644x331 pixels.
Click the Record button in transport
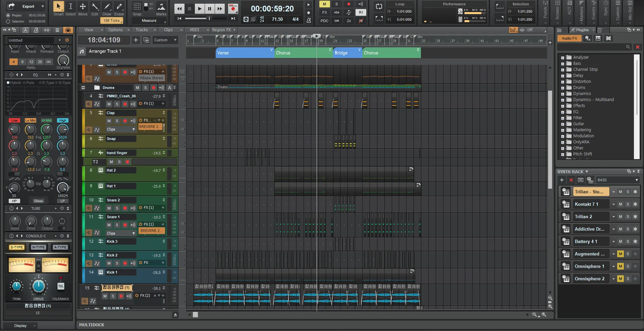(x=232, y=9)
